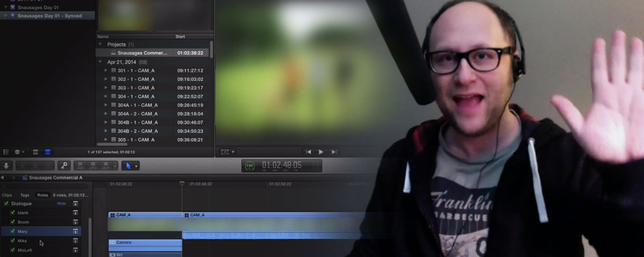Select the Roles index tab

42,195
